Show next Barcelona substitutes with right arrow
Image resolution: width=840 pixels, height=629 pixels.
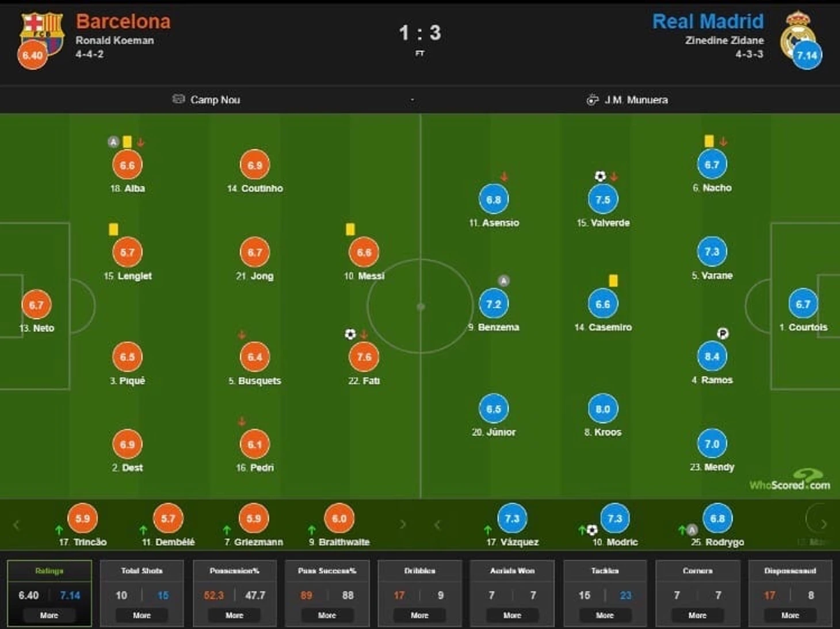(x=403, y=524)
